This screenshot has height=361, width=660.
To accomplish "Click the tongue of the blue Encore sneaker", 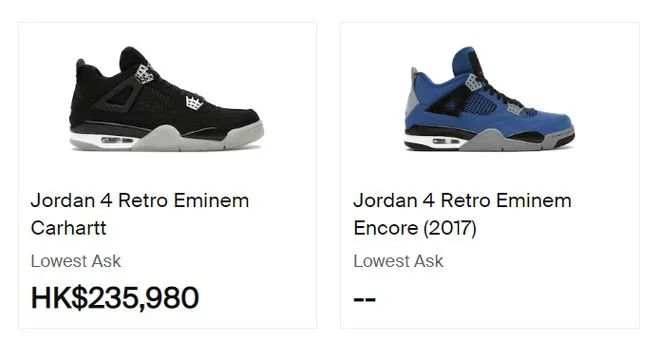I will (x=466, y=62).
